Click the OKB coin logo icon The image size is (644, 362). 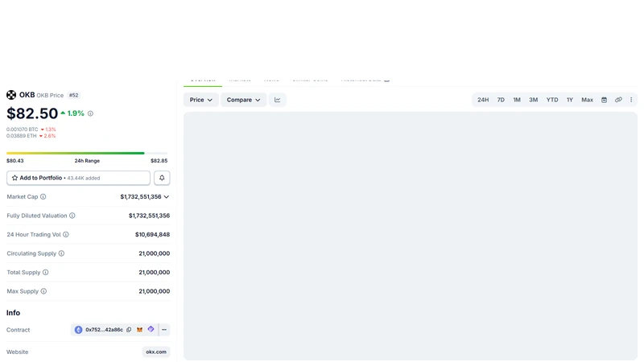[11, 95]
